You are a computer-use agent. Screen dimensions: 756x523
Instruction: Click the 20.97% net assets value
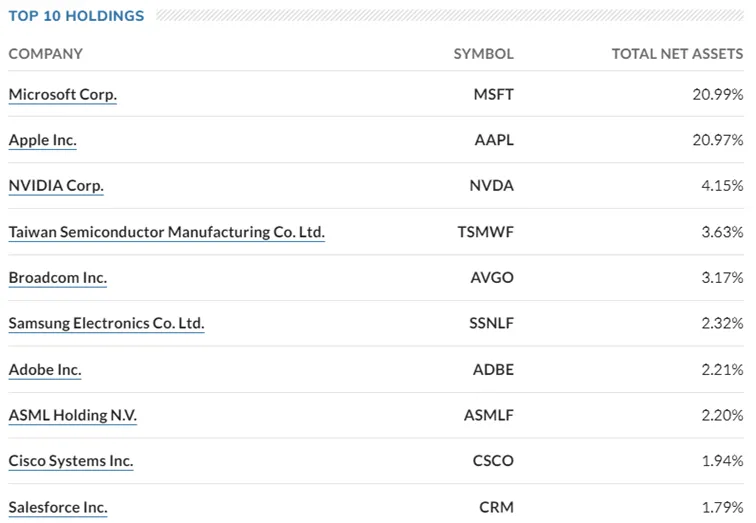click(x=718, y=140)
